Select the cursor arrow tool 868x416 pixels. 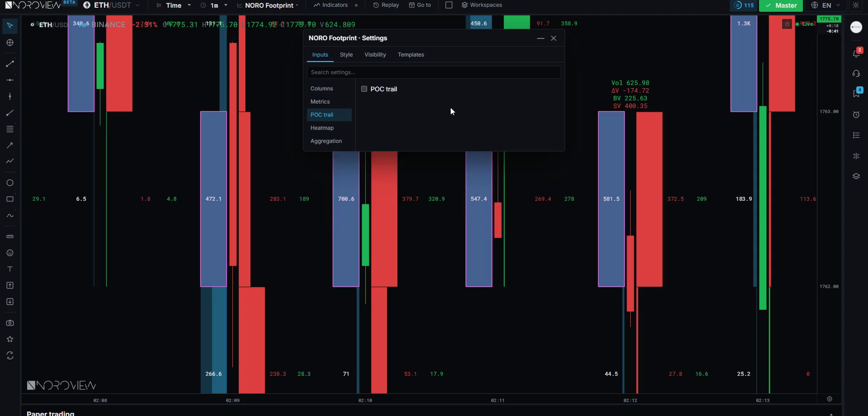[10, 25]
